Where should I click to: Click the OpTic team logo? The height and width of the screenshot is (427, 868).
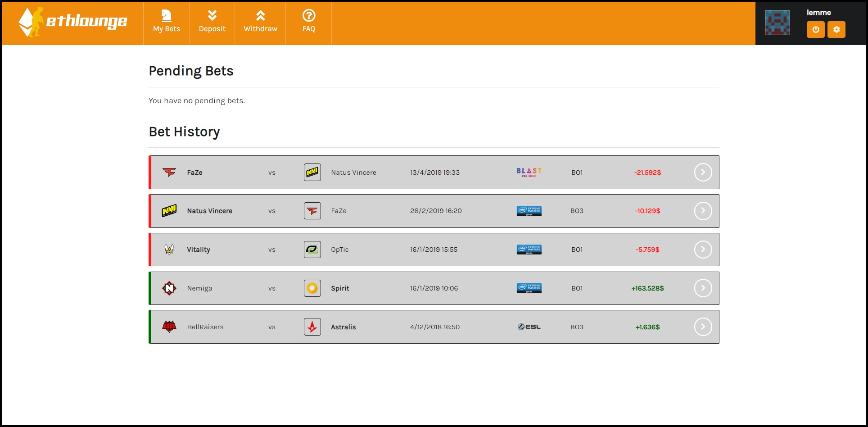tap(312, 250)
